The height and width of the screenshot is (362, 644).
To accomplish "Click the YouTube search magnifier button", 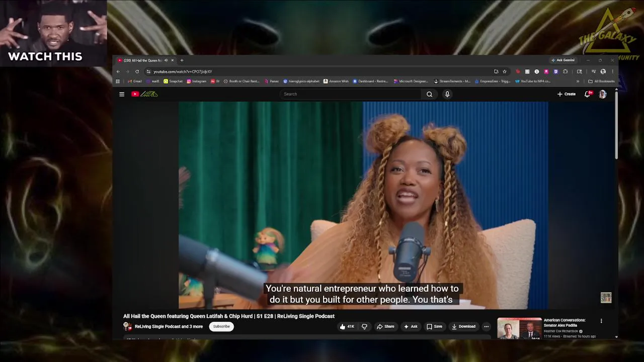I will click(429, 94).
